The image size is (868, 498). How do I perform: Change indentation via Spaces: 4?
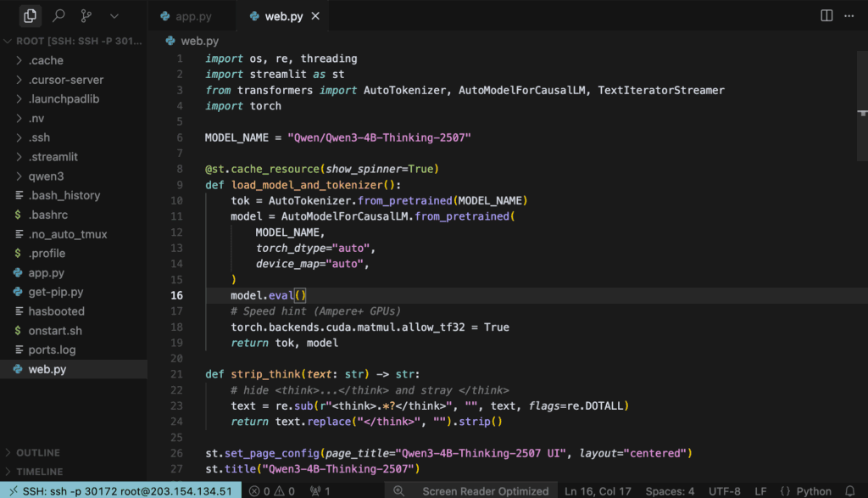670,491
